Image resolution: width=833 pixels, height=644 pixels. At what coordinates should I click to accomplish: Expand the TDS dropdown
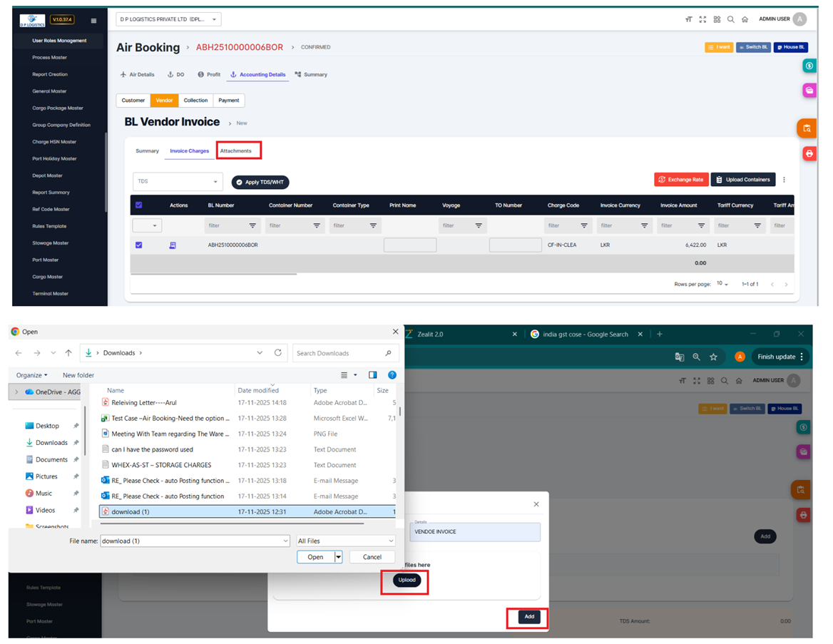pyautogui.click(x=178, y=182)
